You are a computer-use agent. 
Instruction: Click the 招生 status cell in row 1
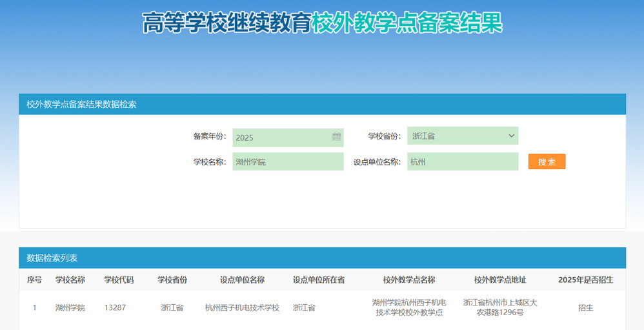coord(585,307)
